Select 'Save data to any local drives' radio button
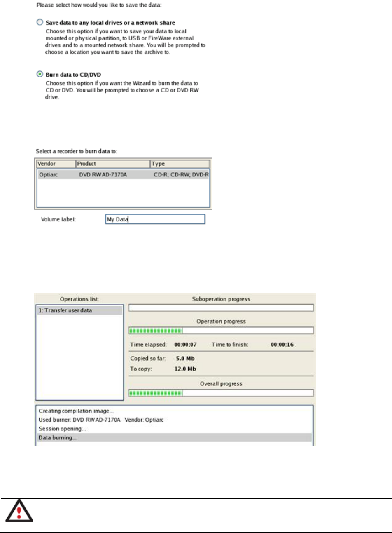Viewport: 392px width, 533px height. [x=40, y=22]
